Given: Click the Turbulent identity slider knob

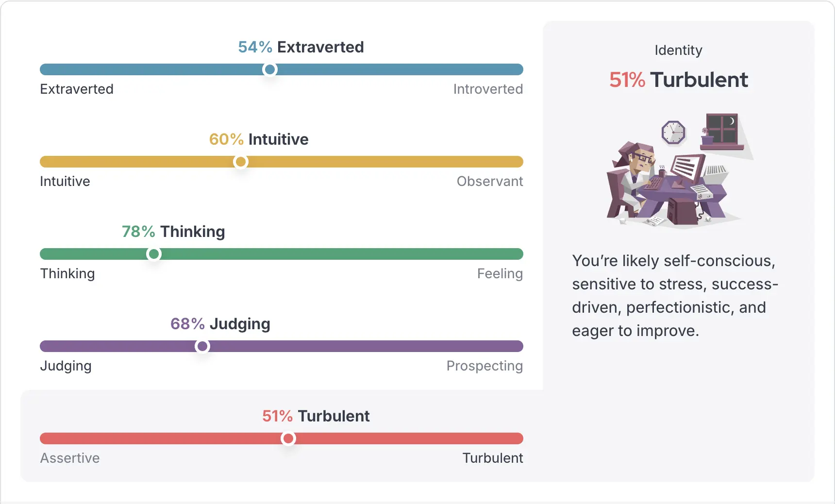Looking at the screenshot, I should point(288,438).
